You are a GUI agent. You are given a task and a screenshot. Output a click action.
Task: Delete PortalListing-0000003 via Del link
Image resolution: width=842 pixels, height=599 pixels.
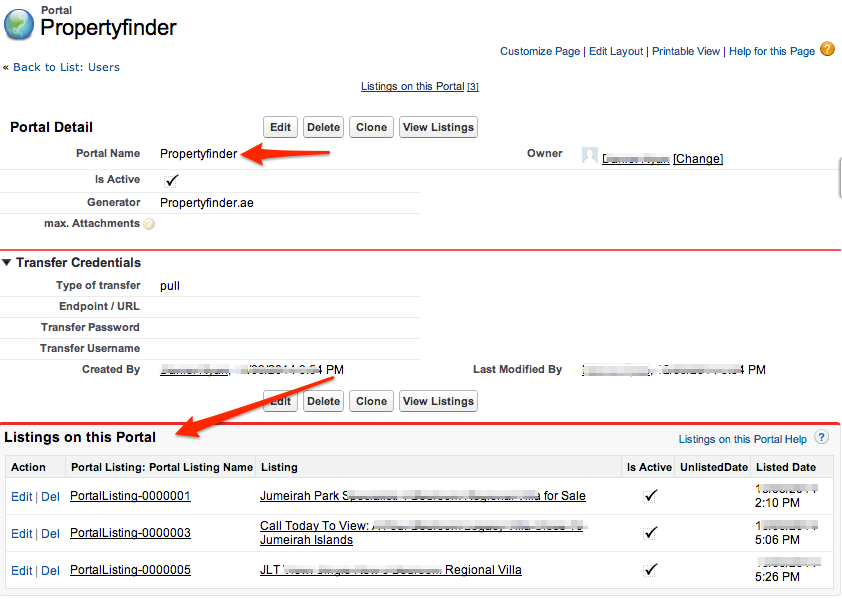click(50, 534)
